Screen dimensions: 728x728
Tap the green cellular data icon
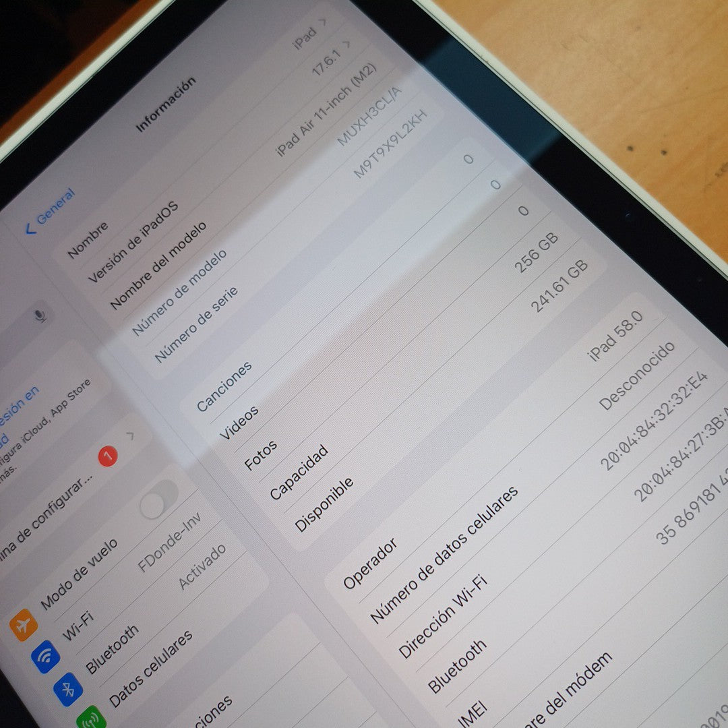[90, 717]
